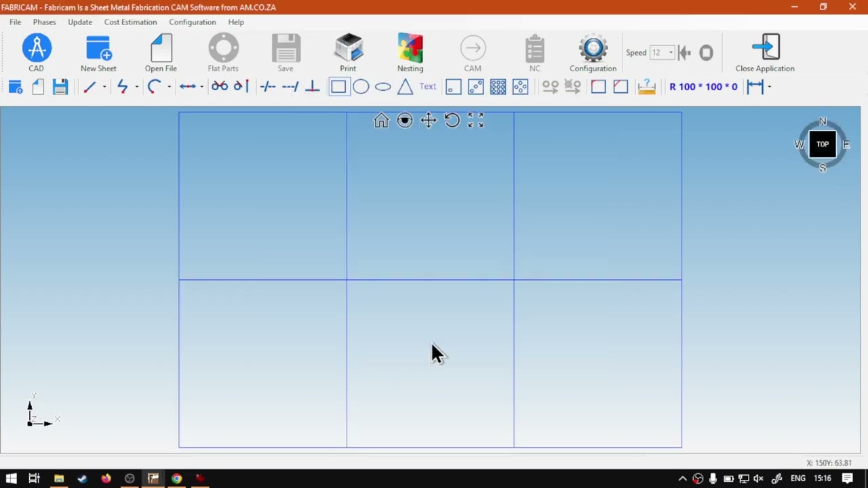The image size is (868, 488).
Task: Reset view with the Home icon
Action: point(381,121)
